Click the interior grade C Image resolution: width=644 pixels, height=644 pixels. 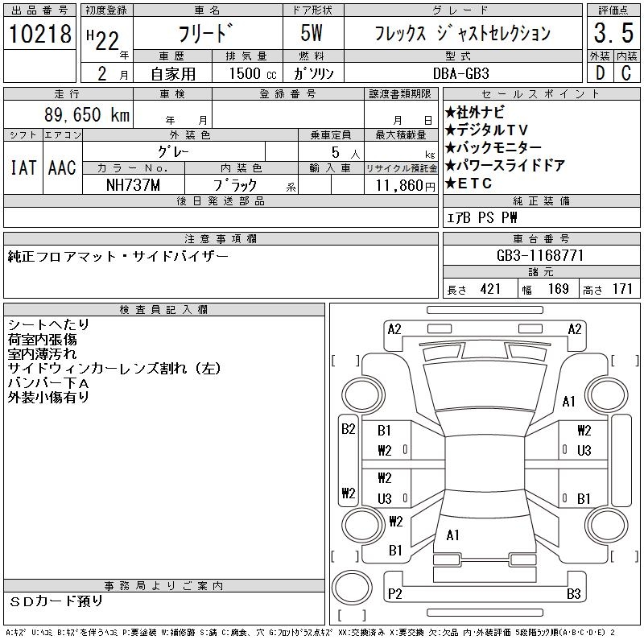click(x=626, y=73)
